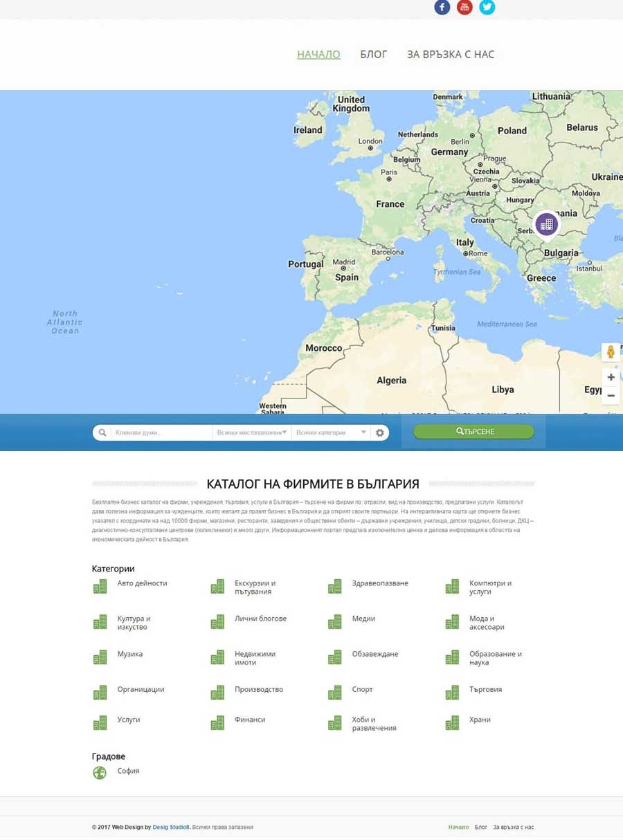Click the Algeria label on the map
Viewport: 623px width, 840px height.
(391, 381)
